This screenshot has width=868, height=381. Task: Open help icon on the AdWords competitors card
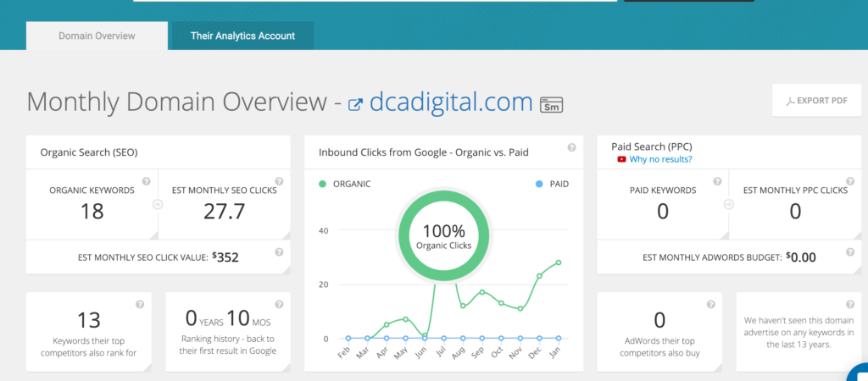tap(711, 304)
